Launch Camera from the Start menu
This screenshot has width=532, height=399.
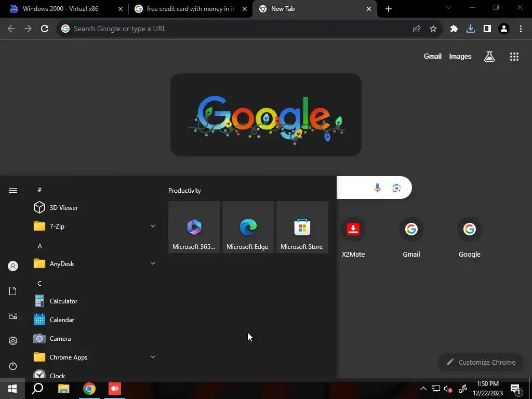(x=95, y=338)
